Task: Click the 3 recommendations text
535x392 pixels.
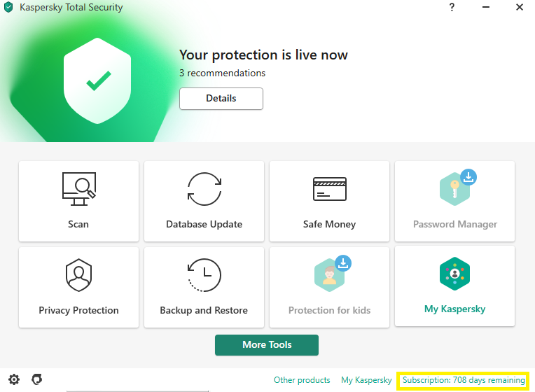Action: pos(223,73)
